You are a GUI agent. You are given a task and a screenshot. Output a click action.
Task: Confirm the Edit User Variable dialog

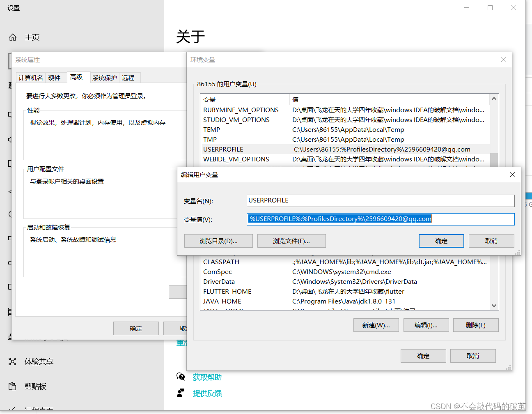pyautogui.click(x=441, y=241)
